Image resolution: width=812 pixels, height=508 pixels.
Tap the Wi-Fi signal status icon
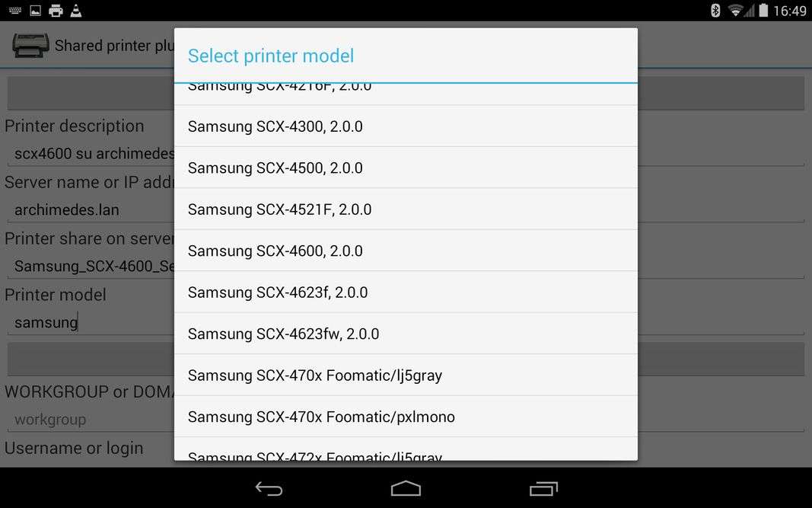point(735,11)
